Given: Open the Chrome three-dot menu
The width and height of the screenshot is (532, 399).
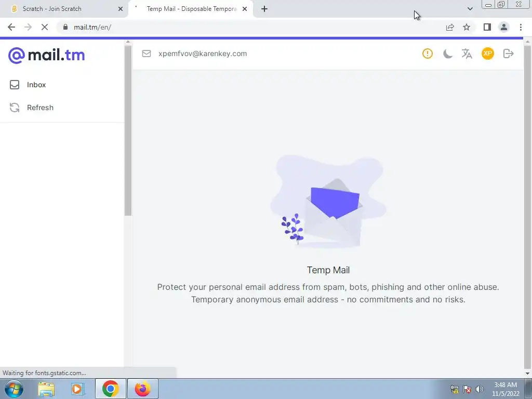Looking at the screenshot, I should [x=521, y=27].
